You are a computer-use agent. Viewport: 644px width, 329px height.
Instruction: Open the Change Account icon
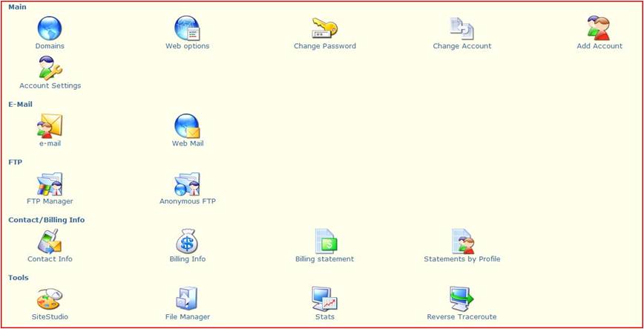(x=461, y=29)
